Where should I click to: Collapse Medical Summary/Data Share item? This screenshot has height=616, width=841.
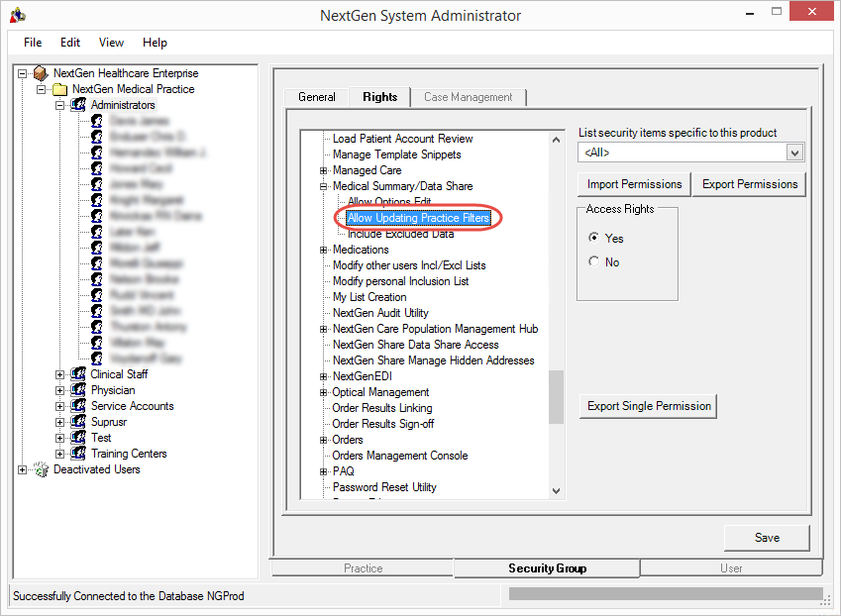click(x=323, y=186)
